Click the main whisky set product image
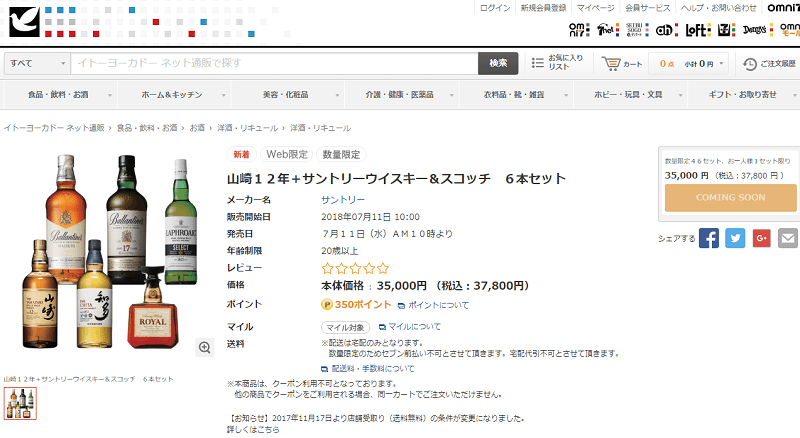The image size is (800, 438). coord(110,252)
